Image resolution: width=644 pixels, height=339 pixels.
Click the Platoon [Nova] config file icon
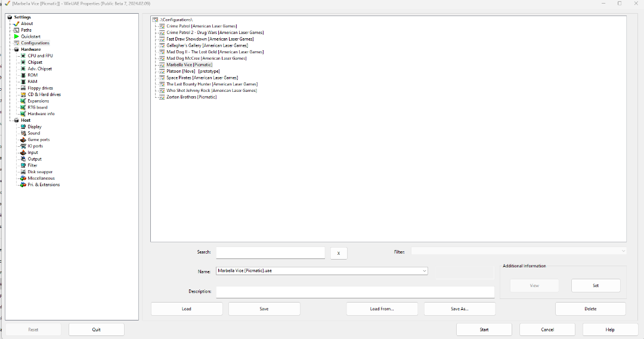[x=162, y=71]
